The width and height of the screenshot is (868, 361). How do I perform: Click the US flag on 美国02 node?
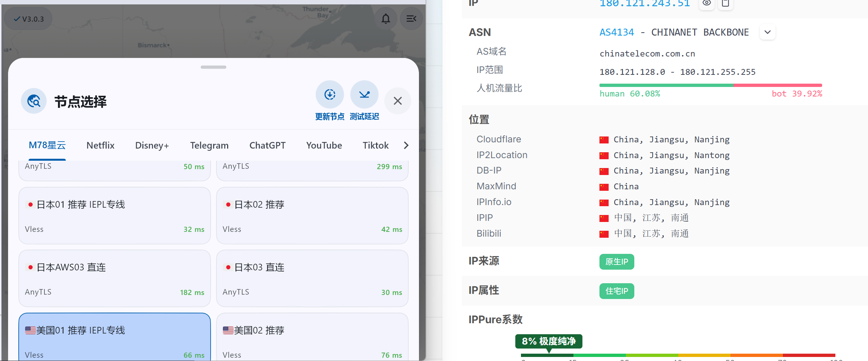pos(228,330)
